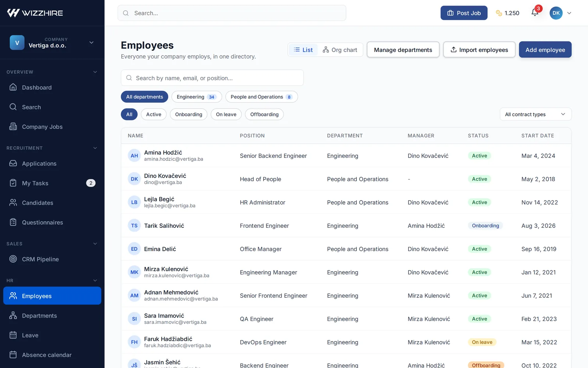This screenshot has width=588, height=368.
Task: Select the All departments filter
Action: point(144,97)
